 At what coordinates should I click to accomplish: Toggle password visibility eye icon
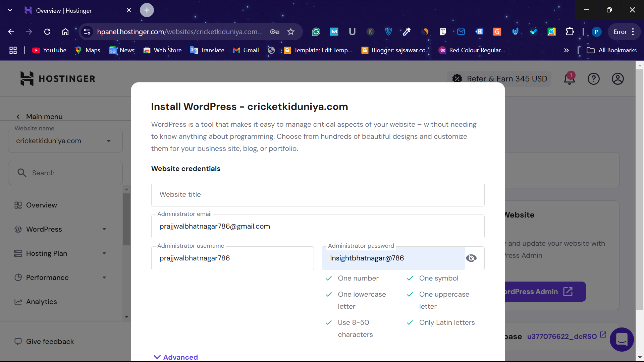point(471,258)
